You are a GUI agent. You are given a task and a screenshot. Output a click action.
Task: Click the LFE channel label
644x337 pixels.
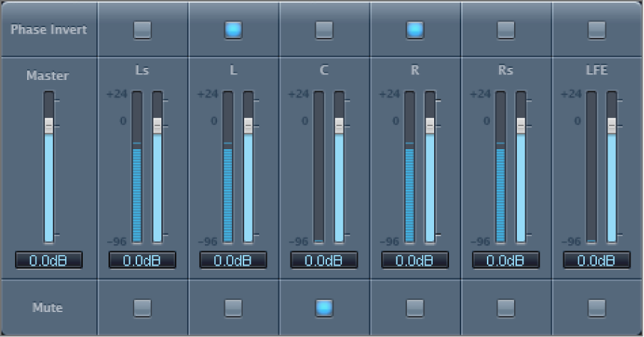tap(597, 70)
